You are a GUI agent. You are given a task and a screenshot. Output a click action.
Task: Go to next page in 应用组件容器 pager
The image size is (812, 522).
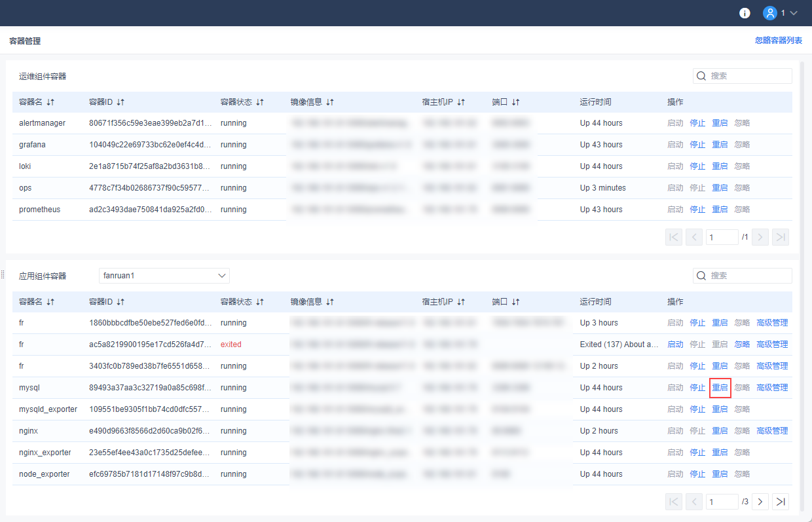[760, 502]
